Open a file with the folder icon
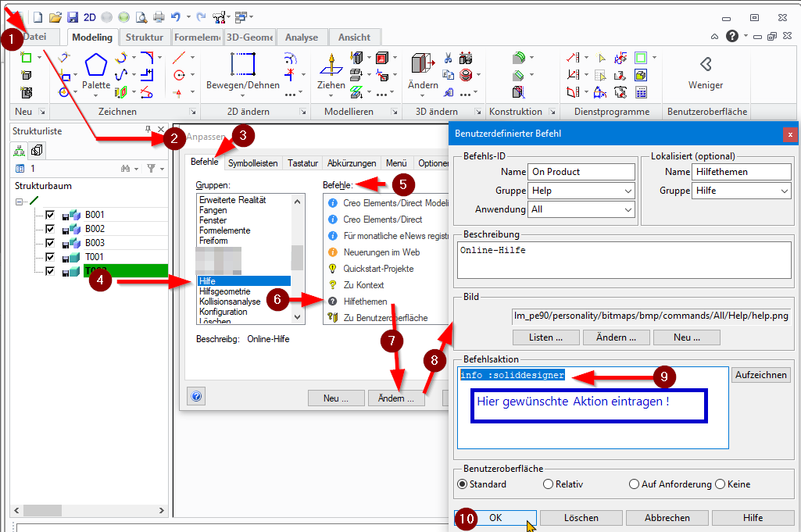The image size is (801, 532). coord(55,17)
